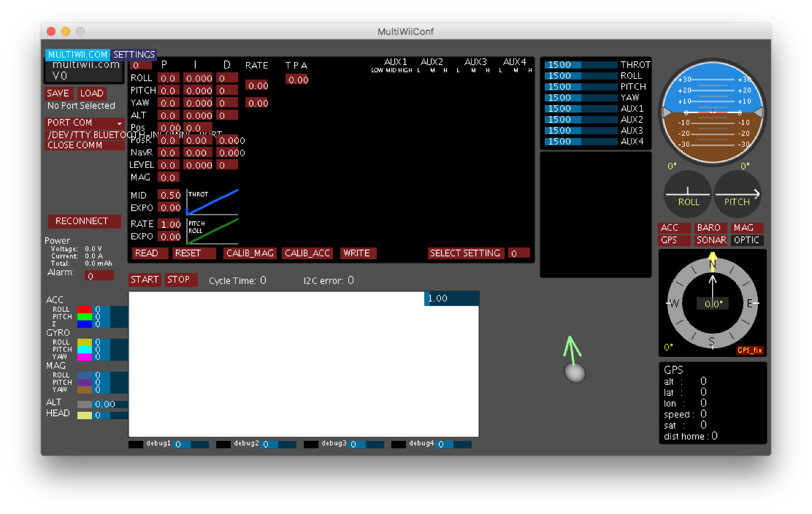Click the AUX1 channel 1500 bar

tap(581, 109)
